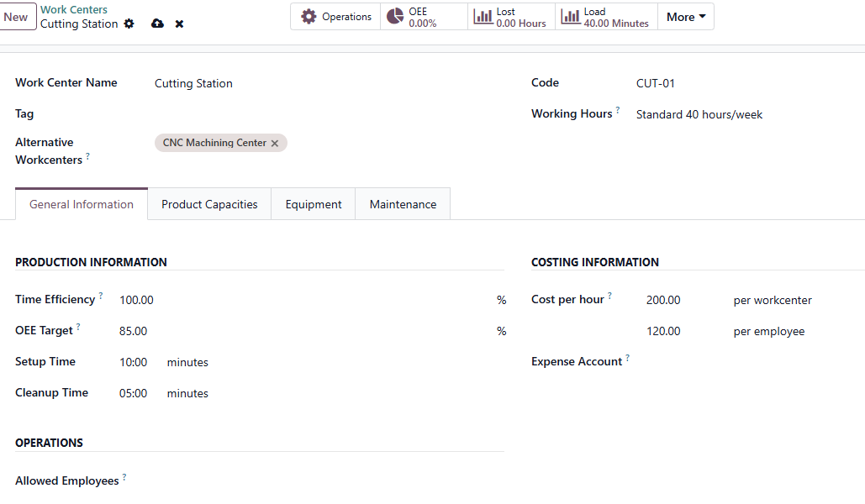Switch to the Product Capacities tab
Screen dimensions: 865x504
point(209,204)
